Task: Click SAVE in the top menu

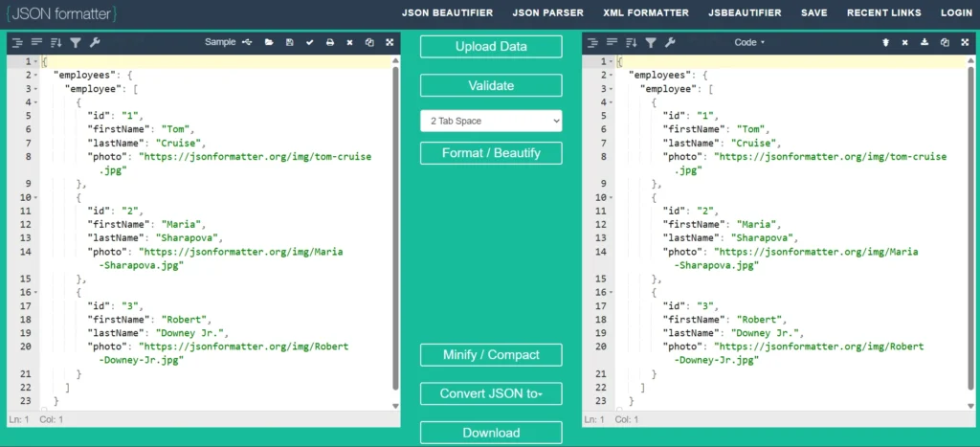Action: click(813, 12)
